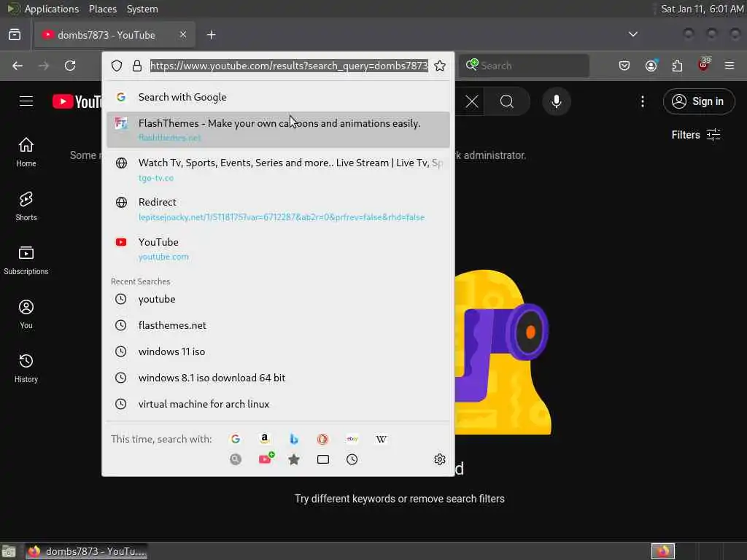Search this time with Google icon
Image resolution: width=747 pixels, height=560 pixels.
tap(236, 439)
